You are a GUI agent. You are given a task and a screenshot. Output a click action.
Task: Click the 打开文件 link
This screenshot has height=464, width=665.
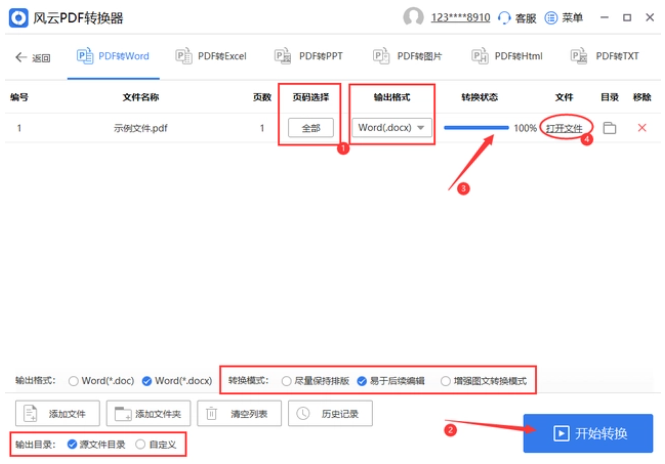[x=564, y=128]
